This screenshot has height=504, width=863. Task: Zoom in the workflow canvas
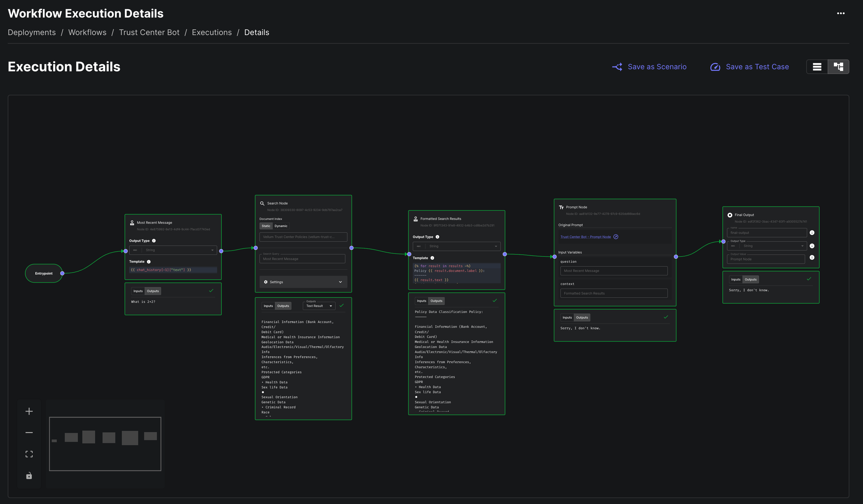[29, 411]
